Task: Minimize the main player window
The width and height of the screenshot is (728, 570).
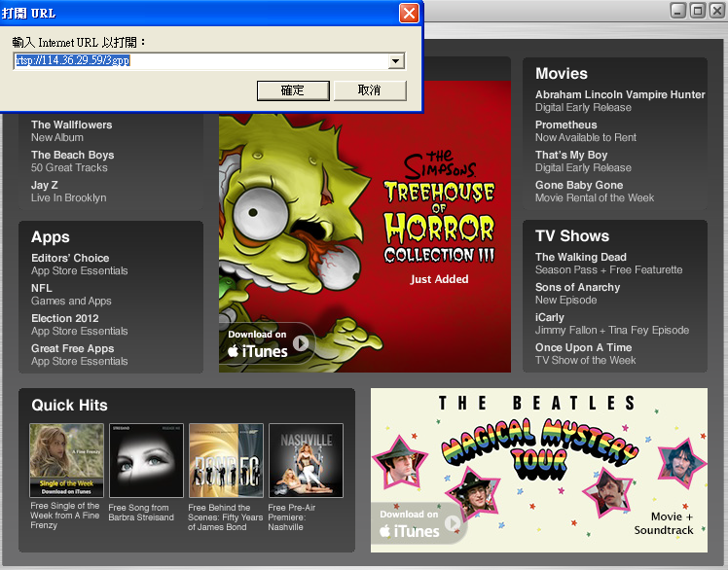Action: click(678, 11)
